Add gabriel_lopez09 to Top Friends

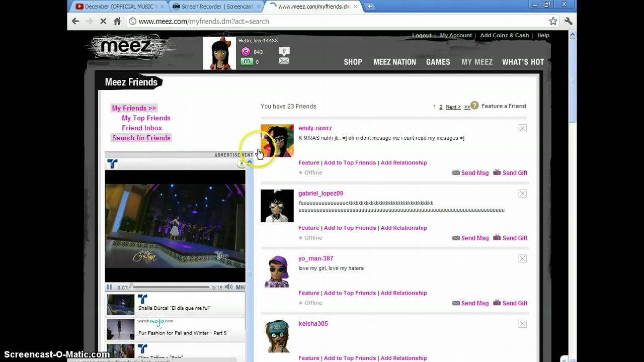point(350,228)
